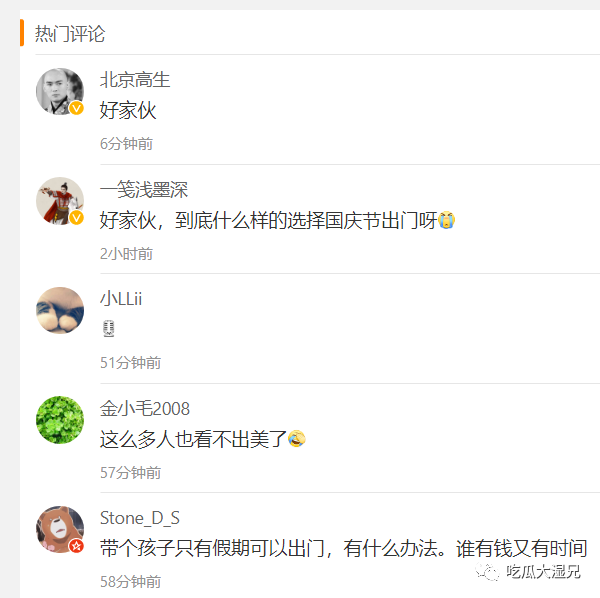Open Stone_D_S bear avatar
This screenshot has height=598, width=600.
pos(60,529)
